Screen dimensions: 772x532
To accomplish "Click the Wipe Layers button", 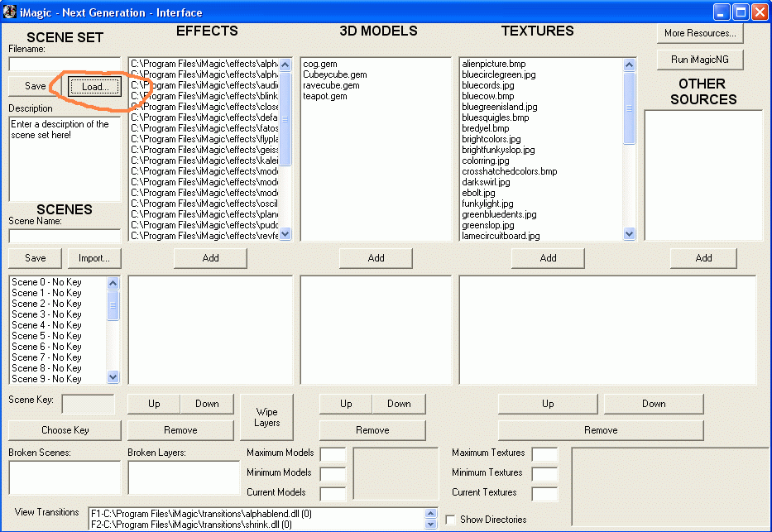I will point(267,417).
